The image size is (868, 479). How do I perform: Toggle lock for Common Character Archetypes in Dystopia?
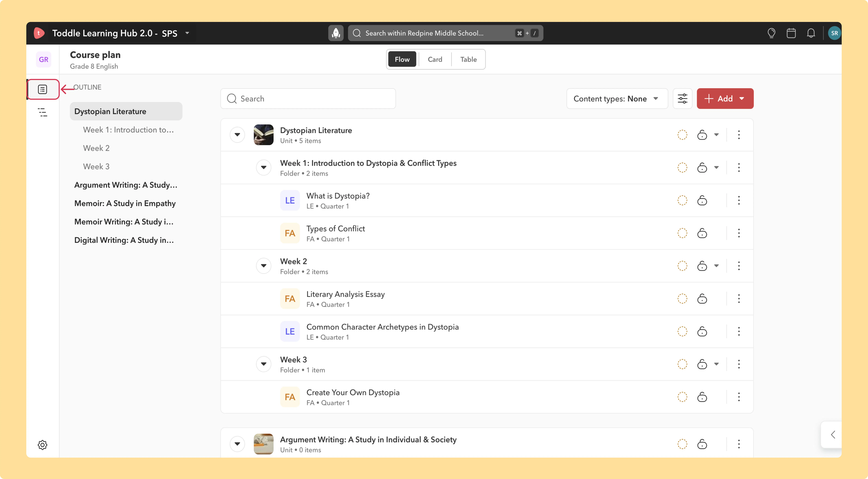point(702,331)
